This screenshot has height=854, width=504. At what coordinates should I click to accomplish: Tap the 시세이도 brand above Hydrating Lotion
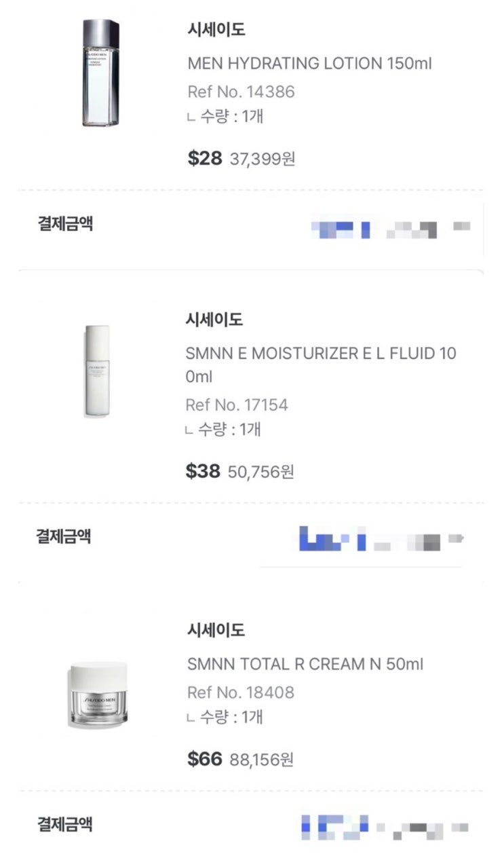pos(216,31)
